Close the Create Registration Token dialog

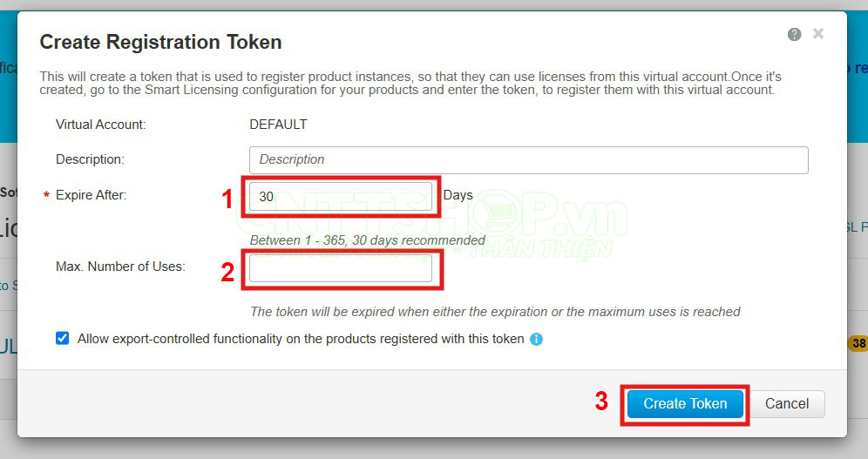pos(818,34)
